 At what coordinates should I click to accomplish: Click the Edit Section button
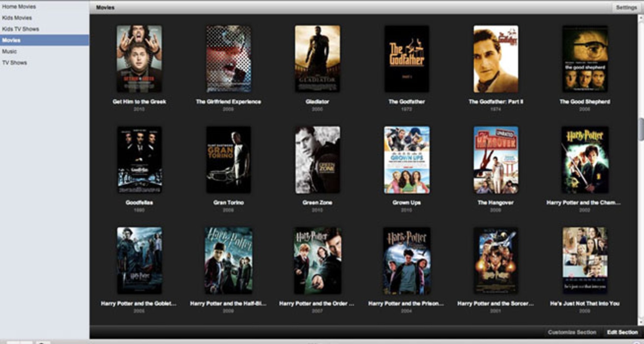(622, 332)
